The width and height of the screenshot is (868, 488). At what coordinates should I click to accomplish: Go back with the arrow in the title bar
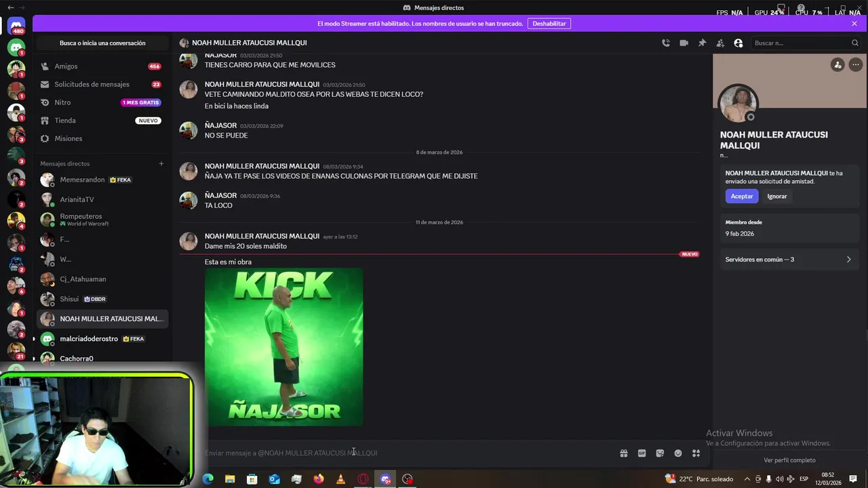[10, 7]
